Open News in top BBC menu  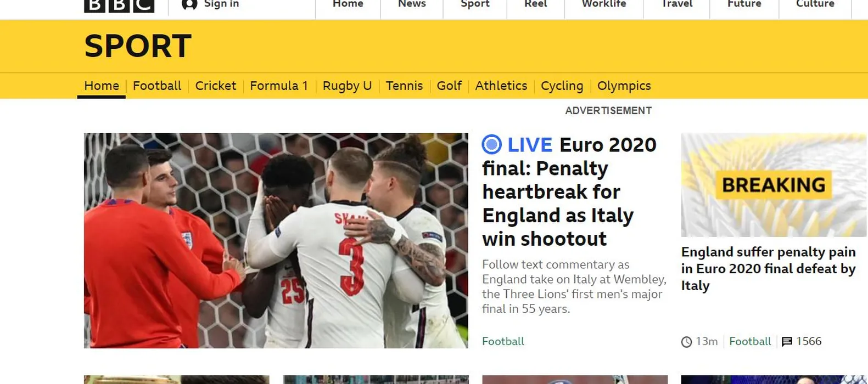pyautogui.click(x=412, y=4)
